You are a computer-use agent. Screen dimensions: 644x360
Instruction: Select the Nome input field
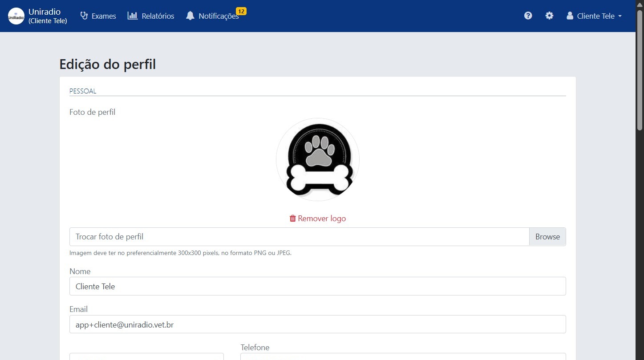317,286
